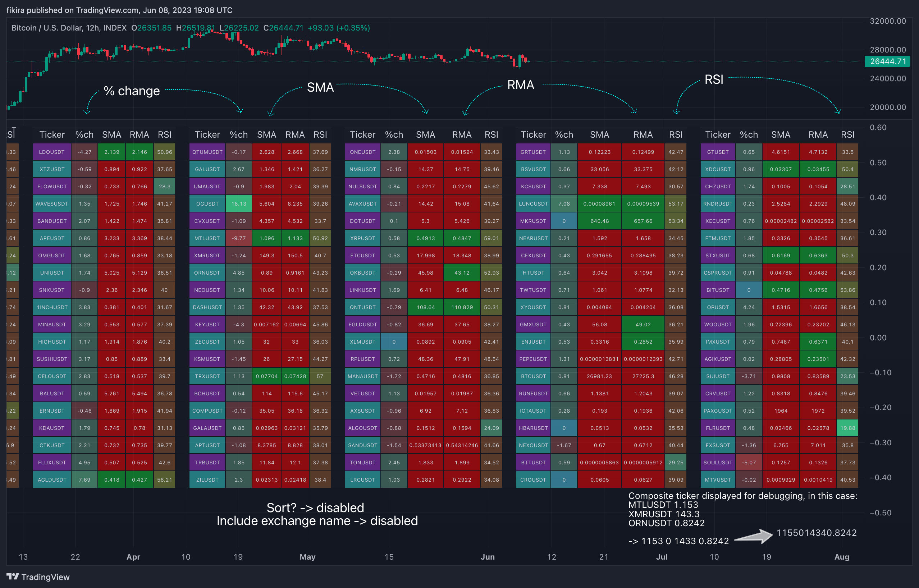Click the PEPEUSDT ticker cell

(533, 359)
